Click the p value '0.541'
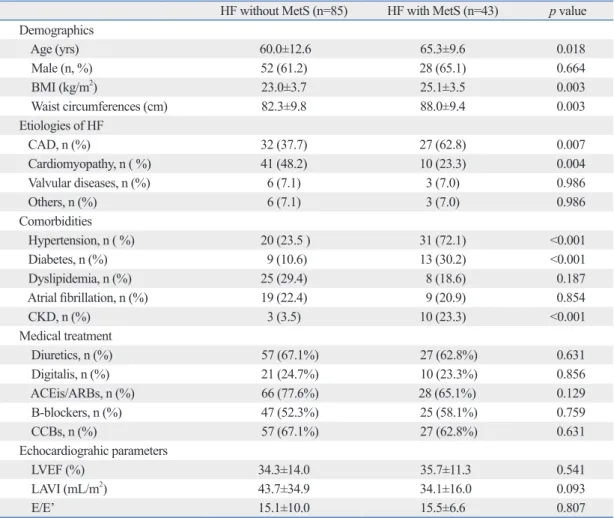 (571, 469)
